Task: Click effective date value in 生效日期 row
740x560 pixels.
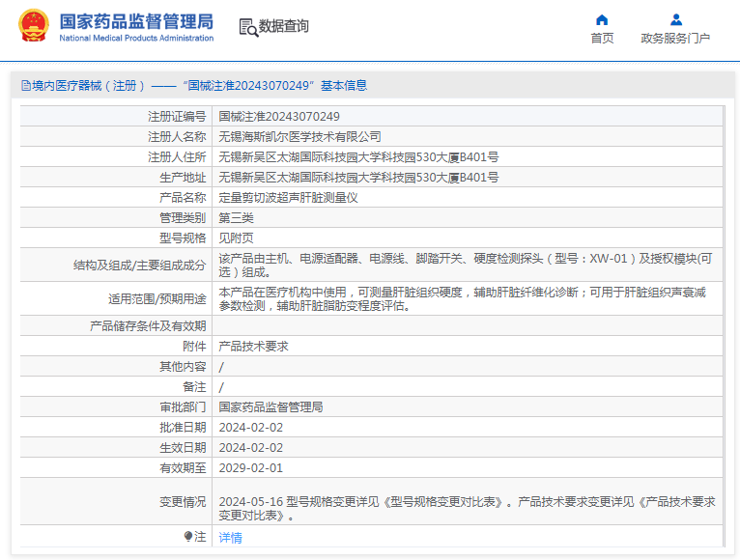Action: [x=251, y=448]
